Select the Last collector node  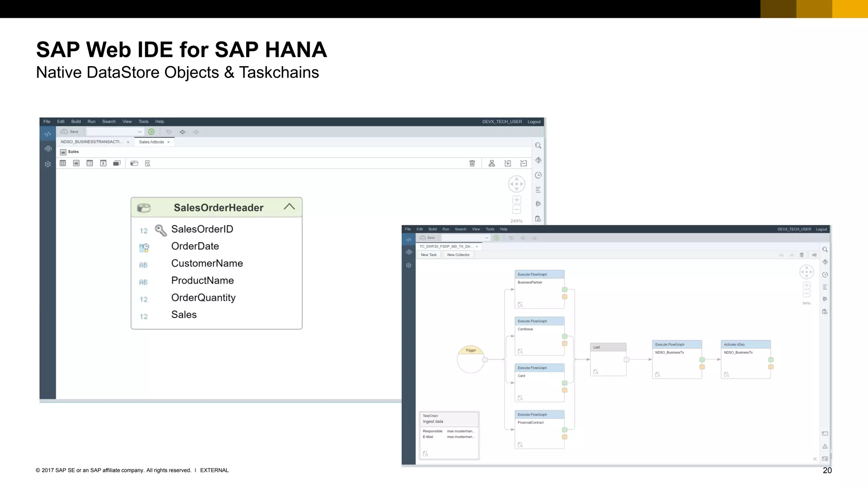[608, 360]
